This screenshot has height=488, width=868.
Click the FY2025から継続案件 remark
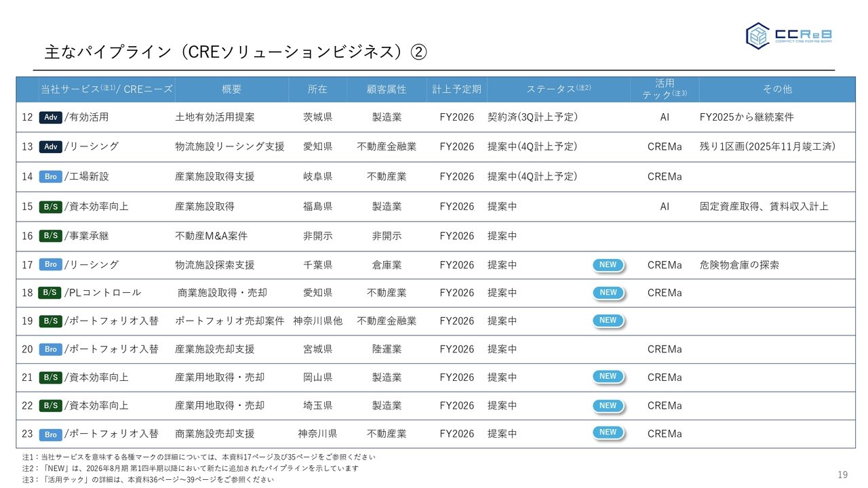[746, 117]
